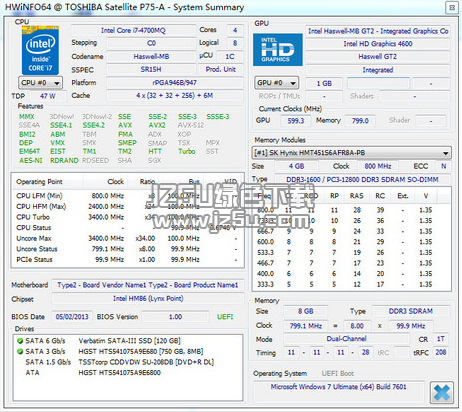Screen dimensions: 462x412
Task: Click memory clock 799.1 MHz value
Action: click(x=306, y=326)
